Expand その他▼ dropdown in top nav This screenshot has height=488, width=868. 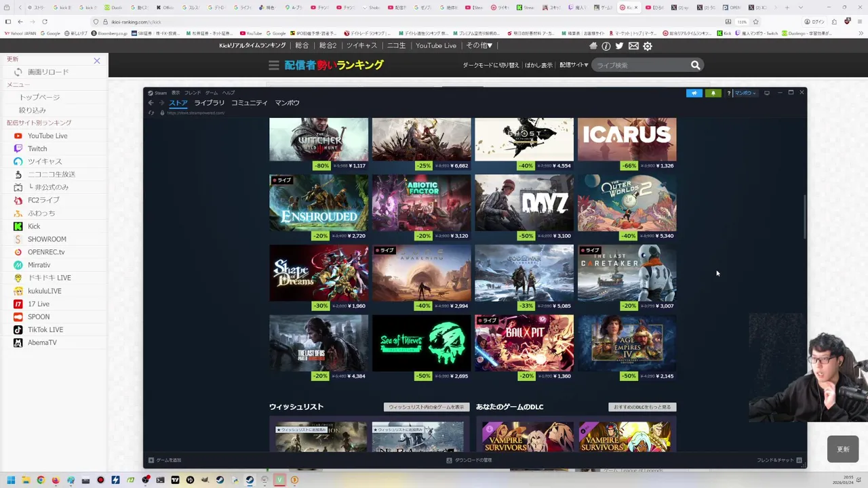(479, 45)
